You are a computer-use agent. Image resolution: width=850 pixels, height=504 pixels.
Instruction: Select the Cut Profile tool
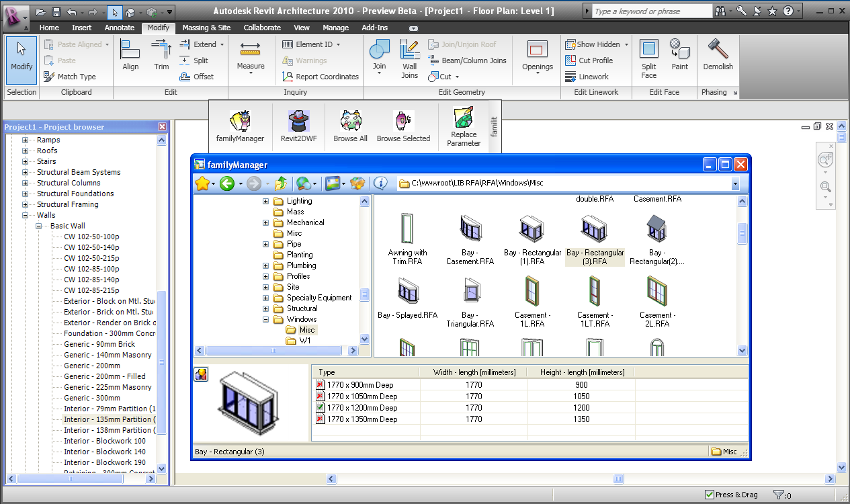click(x=589, y=60)
